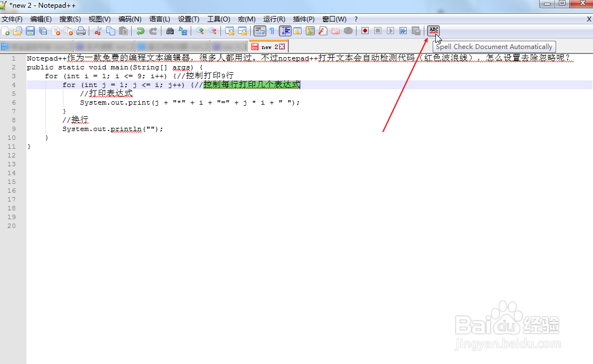Open the 宏(M) menu
Screen dimensions: 593x364
coord(246,19)
